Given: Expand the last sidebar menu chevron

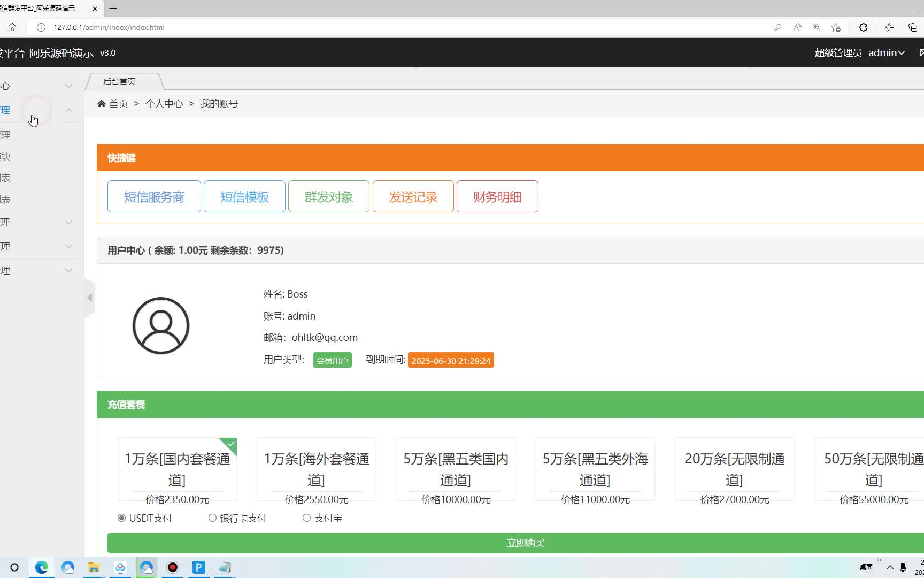Looking at the screenshot, I should 68,270.
